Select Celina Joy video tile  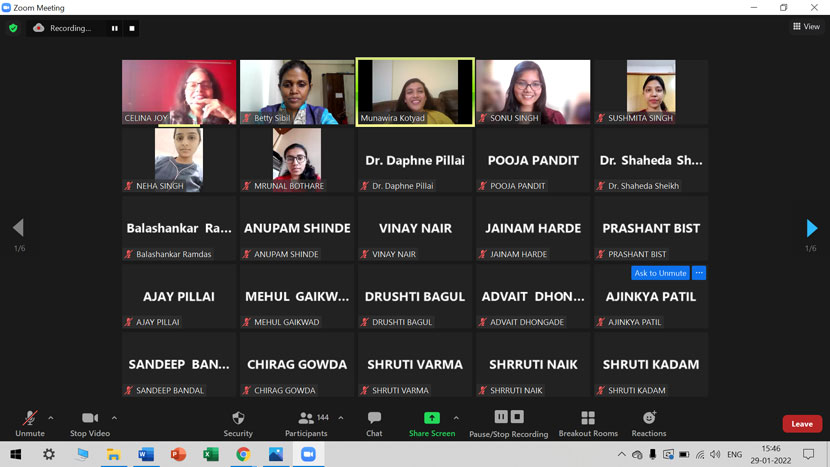(x=179, y=92)
